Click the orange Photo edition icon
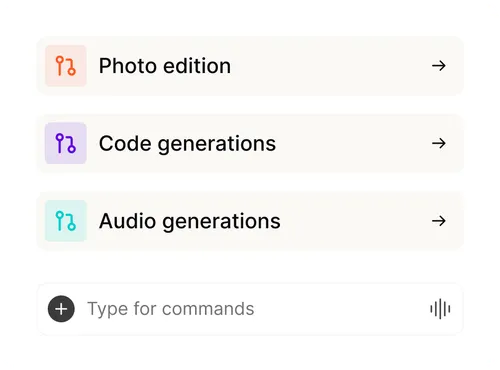Viewport: 500px width, 370px height. [66, 66]
